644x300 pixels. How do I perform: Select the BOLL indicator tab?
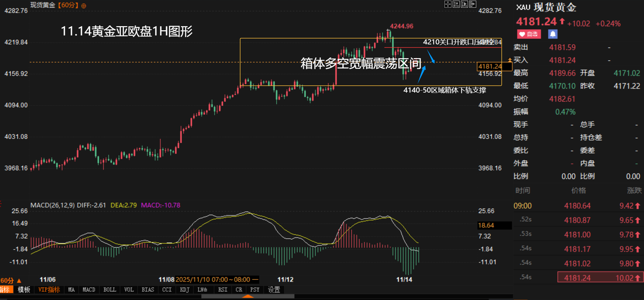pos(110,290)
